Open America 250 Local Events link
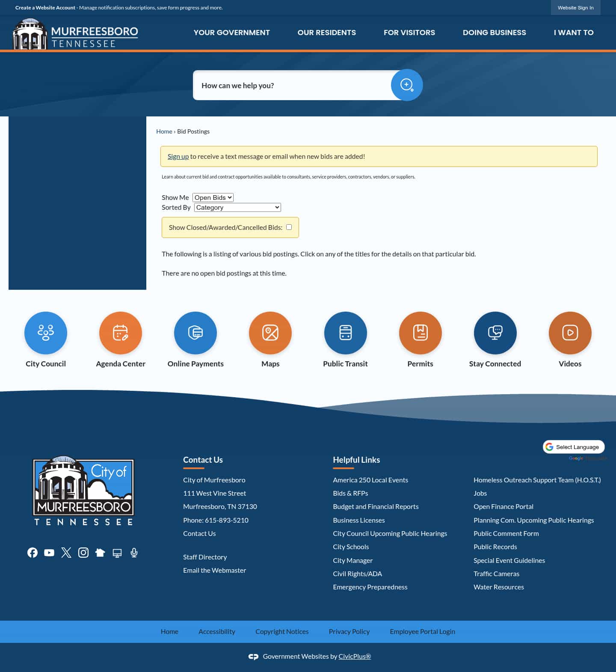The width and height of the screenshot is (616, 672). 370,480
